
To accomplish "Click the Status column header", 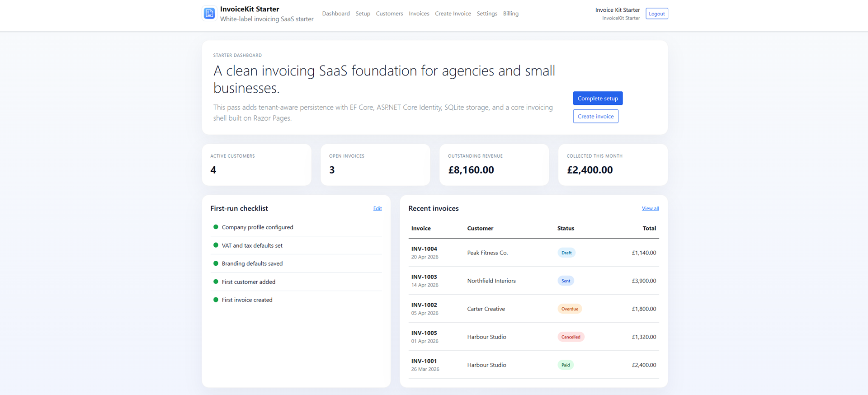I will tap(566, 228).
